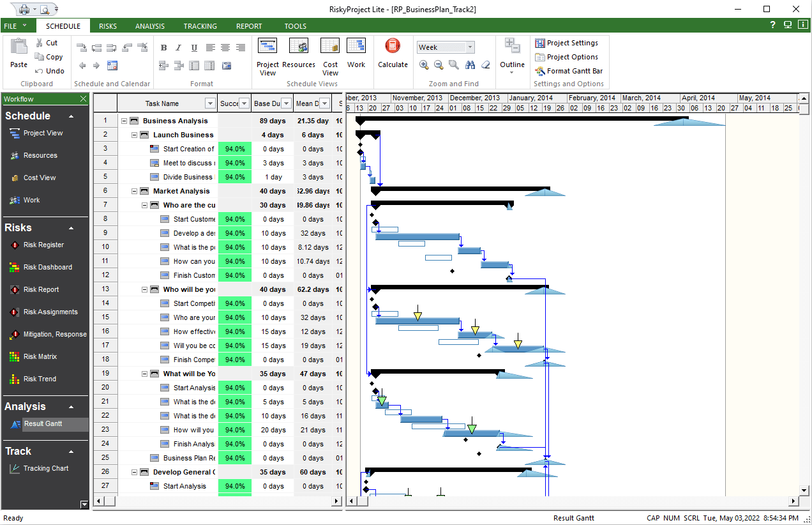The image size is (812, 525).
Task: Apply bold formatting
Action: (x=163, y=48)
